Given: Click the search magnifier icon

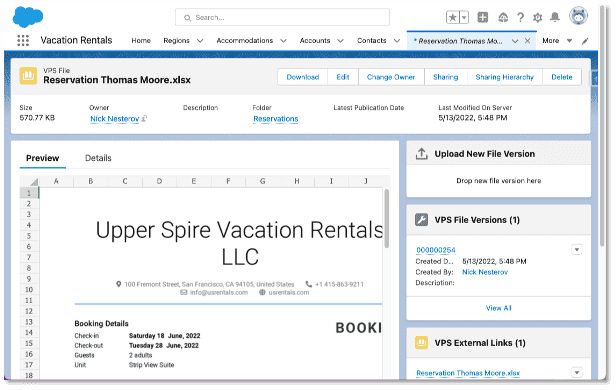Looking at the screenshot, I should 187,18.
